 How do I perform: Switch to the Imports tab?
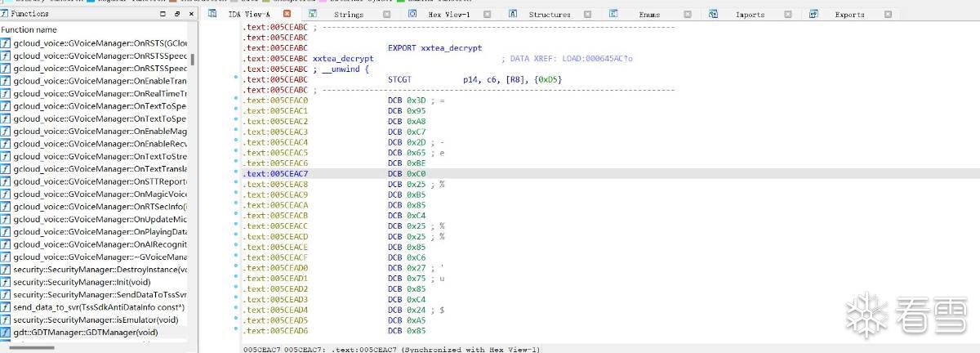pos(750,14)
